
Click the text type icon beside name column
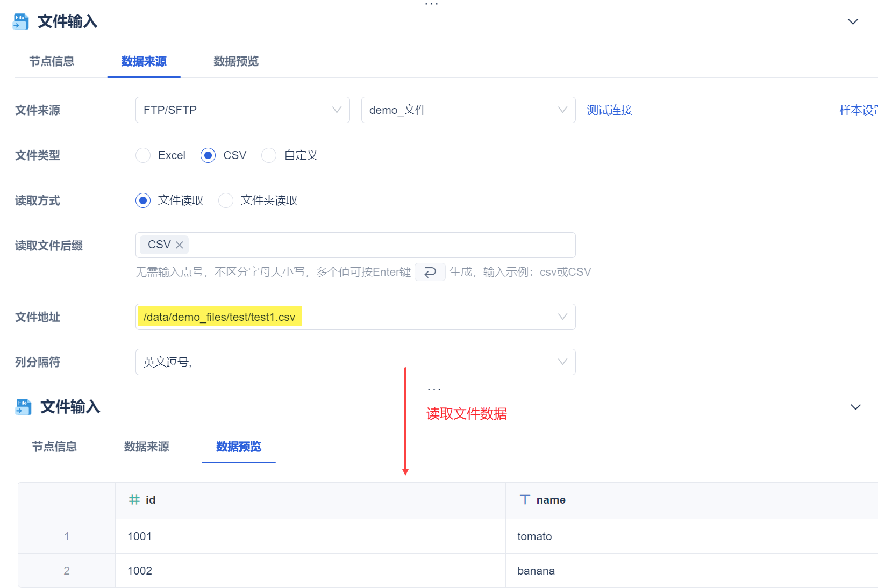pos(525,500)
